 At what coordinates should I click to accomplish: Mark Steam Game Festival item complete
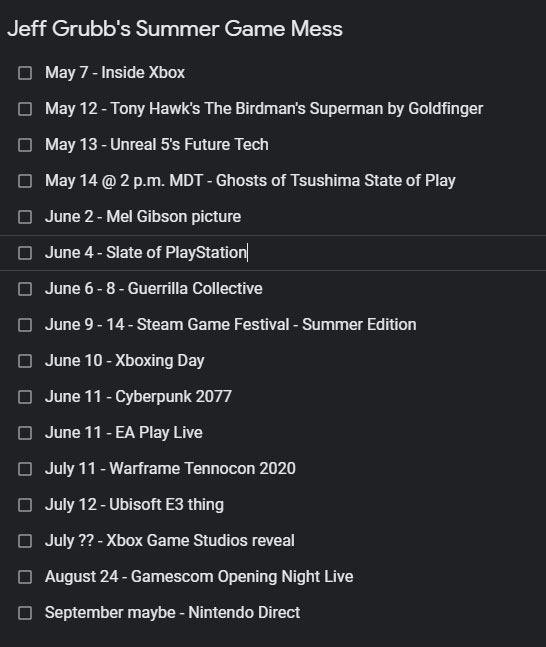[x=25, y=325]
